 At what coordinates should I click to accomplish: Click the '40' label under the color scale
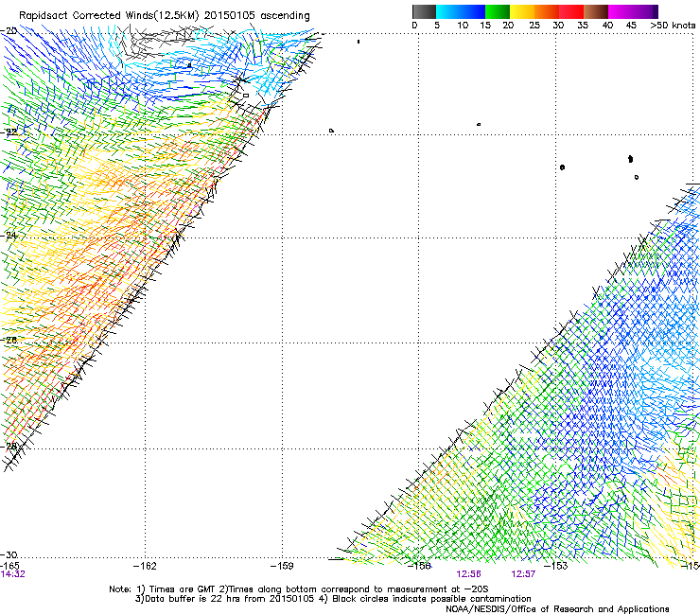click(x=607, y=26)
